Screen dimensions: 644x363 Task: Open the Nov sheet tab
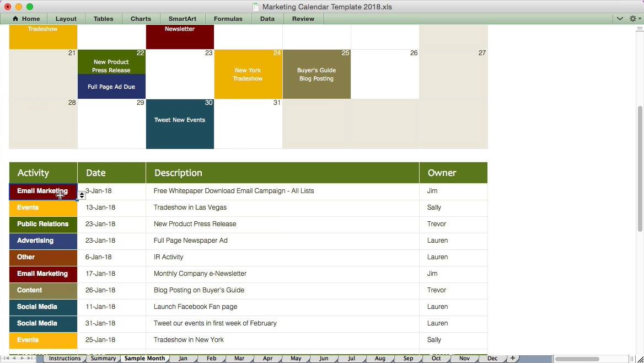(464, 359)
